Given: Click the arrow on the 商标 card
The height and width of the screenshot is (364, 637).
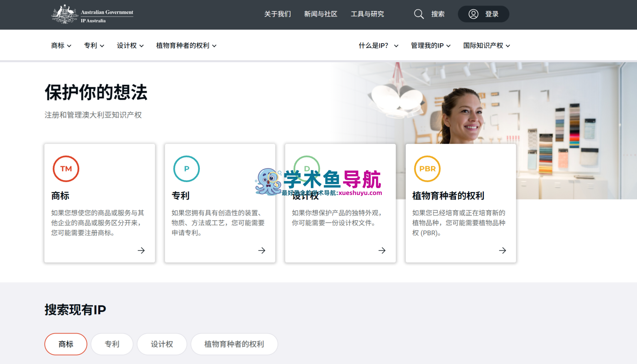Looking at the screenshot, I should click(x=141, y=250).
